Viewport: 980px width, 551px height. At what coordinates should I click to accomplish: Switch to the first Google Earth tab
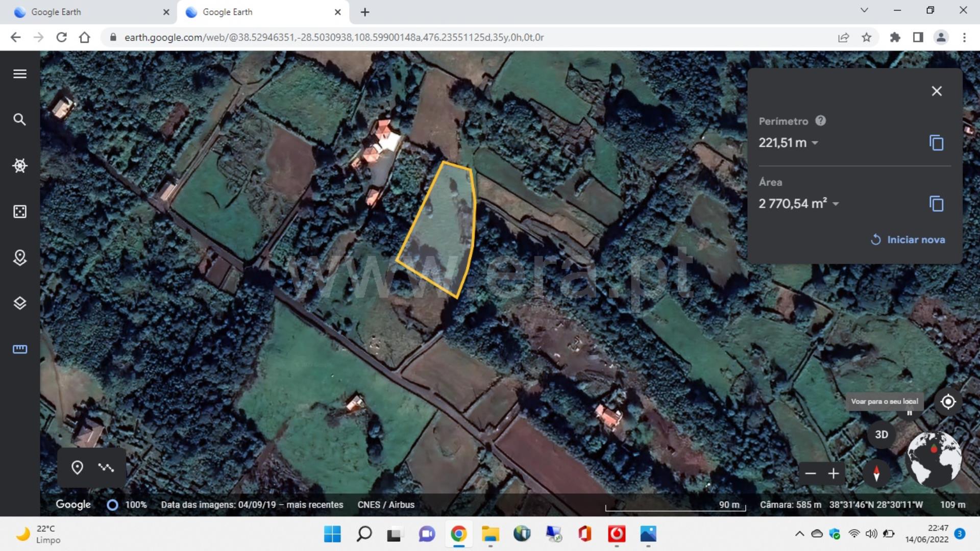[x=88, y=12]
